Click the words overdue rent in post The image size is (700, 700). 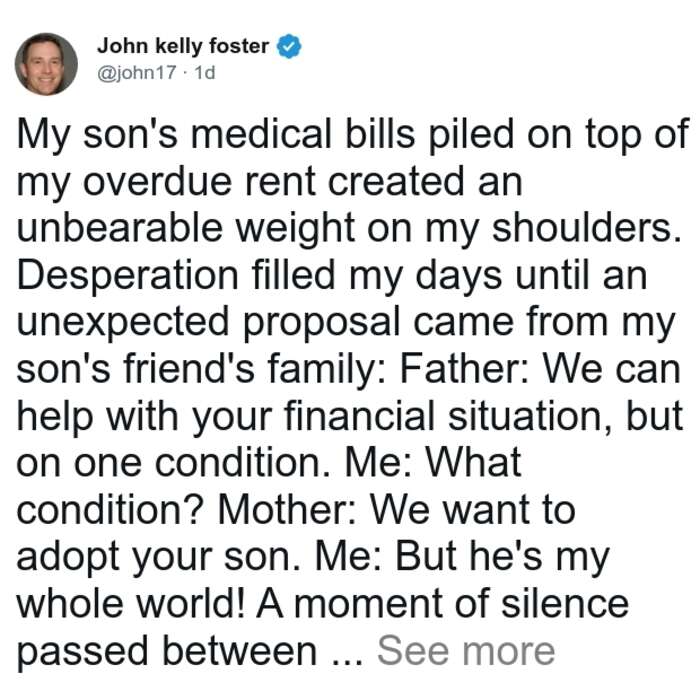click(198, 181)
